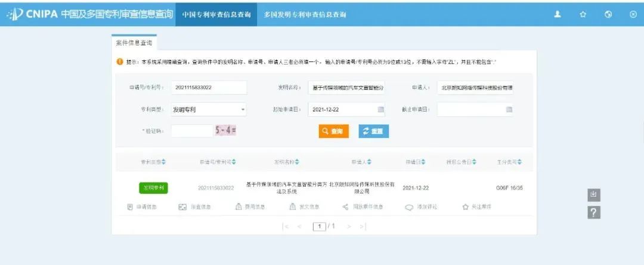This screenshot has height=265, width=644.
Task: Switch to 多国发明专利审查信息查询 tab
Action: click(305, 14)
